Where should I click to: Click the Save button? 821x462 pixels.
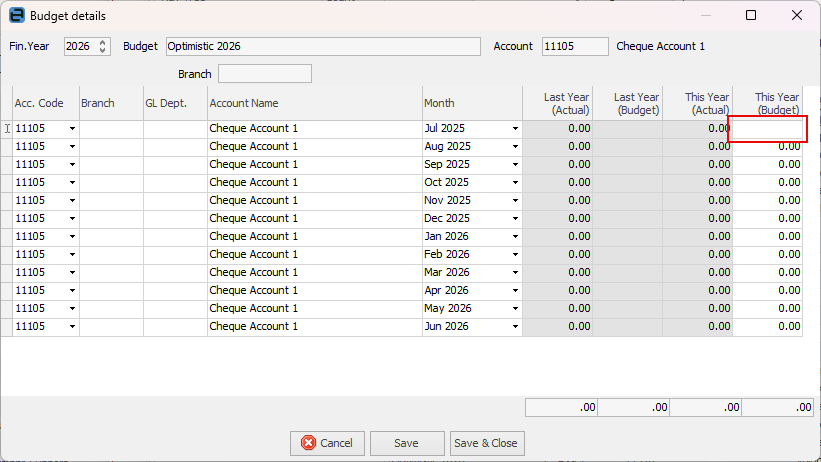(x=407, y=443)
